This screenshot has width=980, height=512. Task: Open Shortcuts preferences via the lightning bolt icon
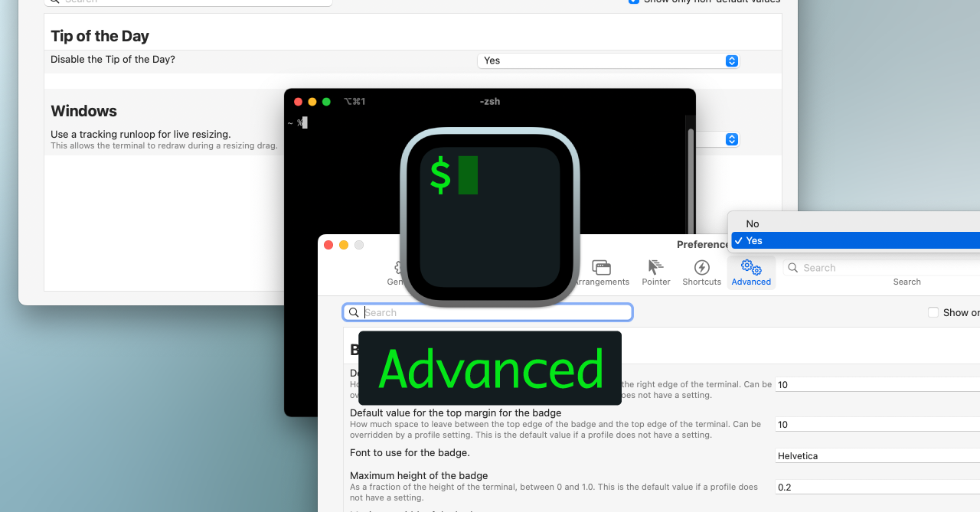point(701,266)
